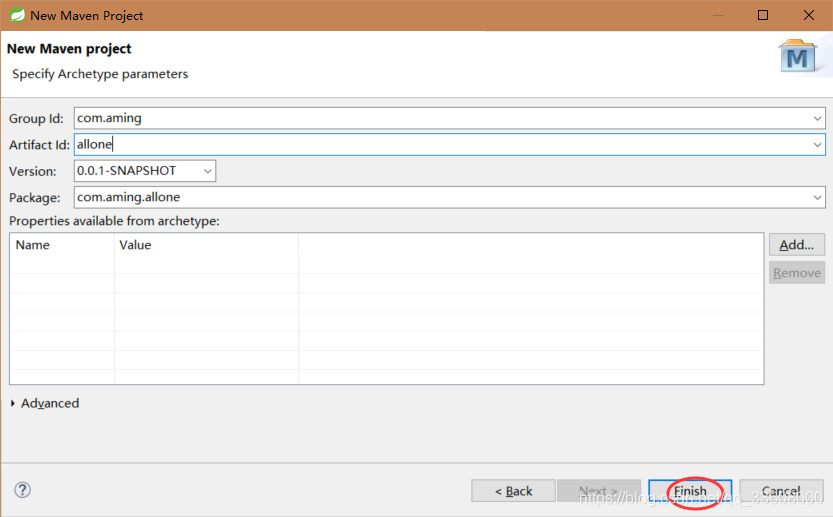Click the Group Id field with com.aming
This screenshot has width=833, height=517.
coord(449,118)
